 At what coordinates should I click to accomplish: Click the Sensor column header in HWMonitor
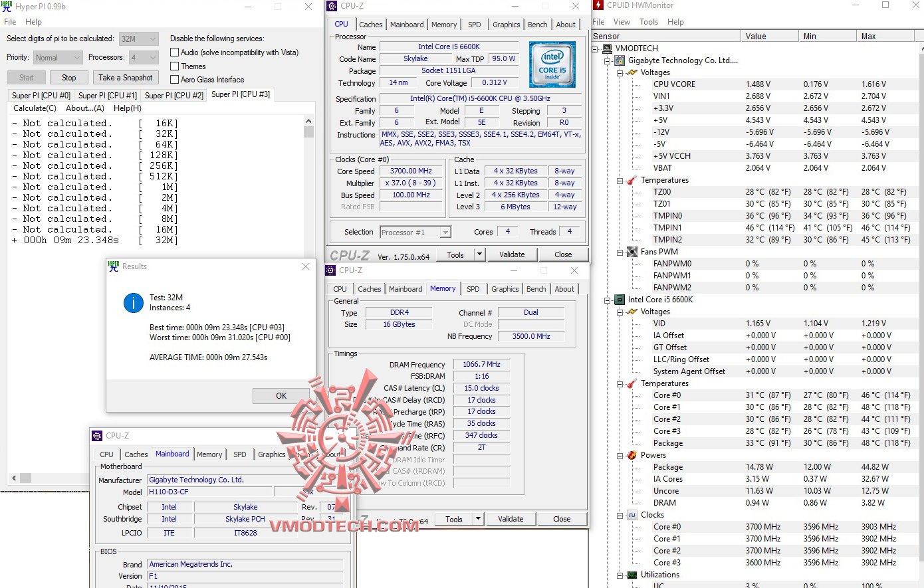[x=666, y=37]
